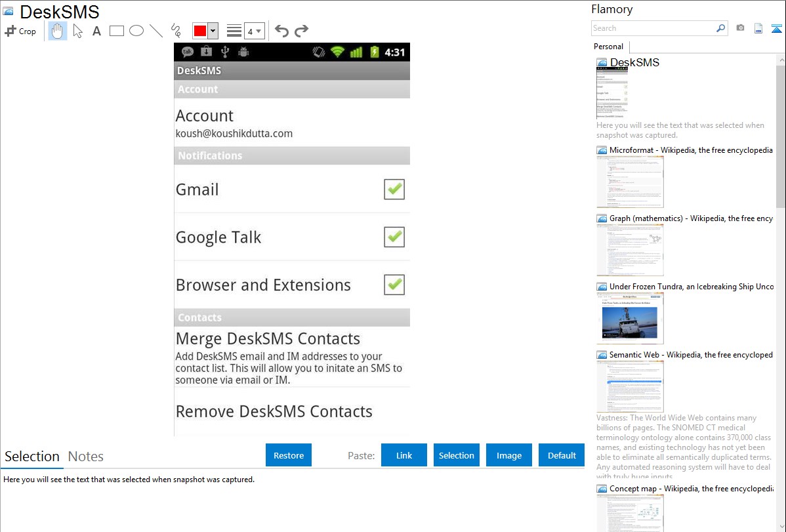Click the download notification icon in status bar
The width and height of the screenshot is (786, 532).
click(206, 52)
